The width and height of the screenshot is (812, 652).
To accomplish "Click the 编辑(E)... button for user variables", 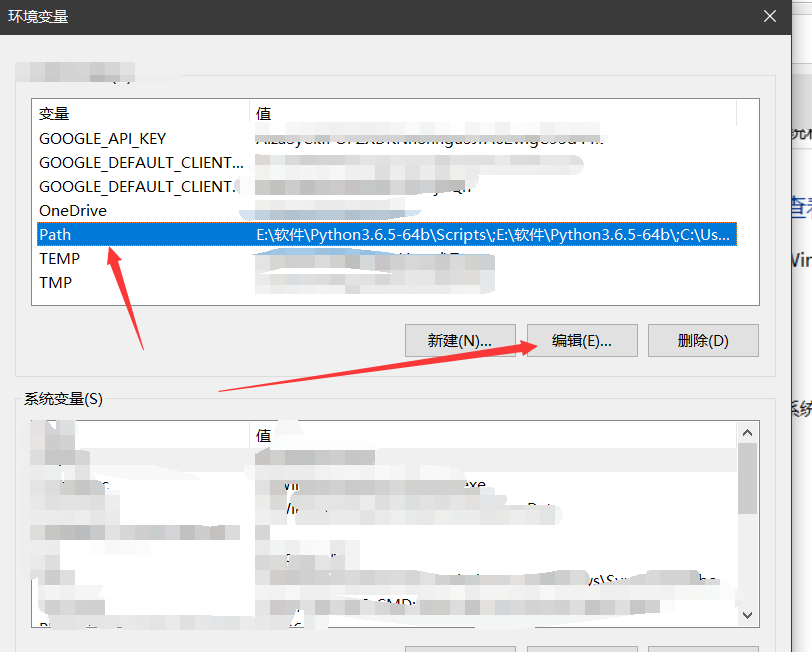I will pos(582,341).
